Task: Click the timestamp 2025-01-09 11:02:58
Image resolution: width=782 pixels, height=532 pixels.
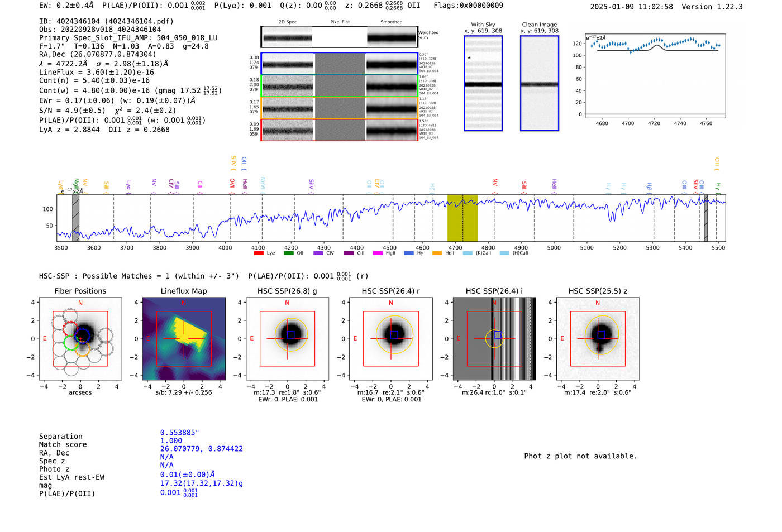Action: (x=632, y=7)
